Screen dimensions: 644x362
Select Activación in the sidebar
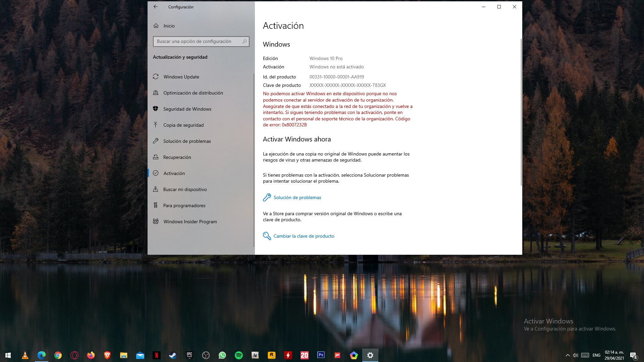201,173
